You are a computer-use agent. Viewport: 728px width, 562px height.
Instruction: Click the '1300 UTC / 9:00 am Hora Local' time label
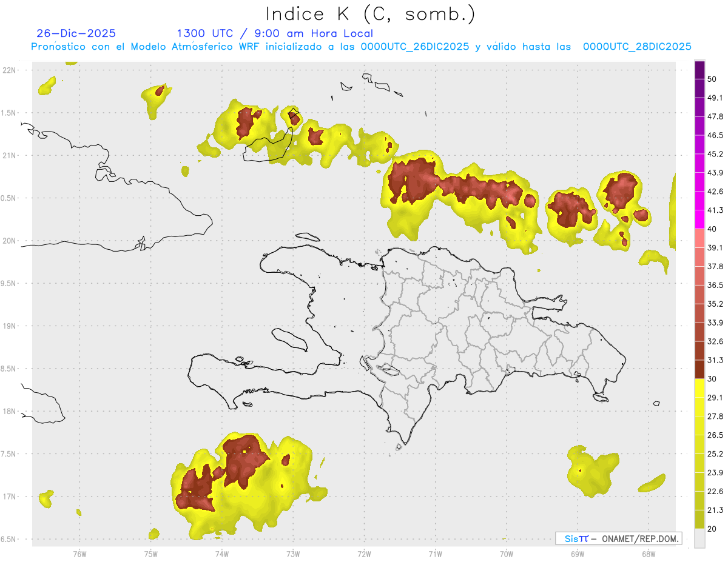(x=275, y=33)
